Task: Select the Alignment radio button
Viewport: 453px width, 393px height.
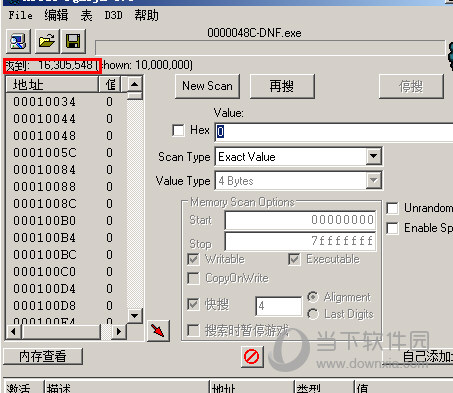Action: (313, 297)
